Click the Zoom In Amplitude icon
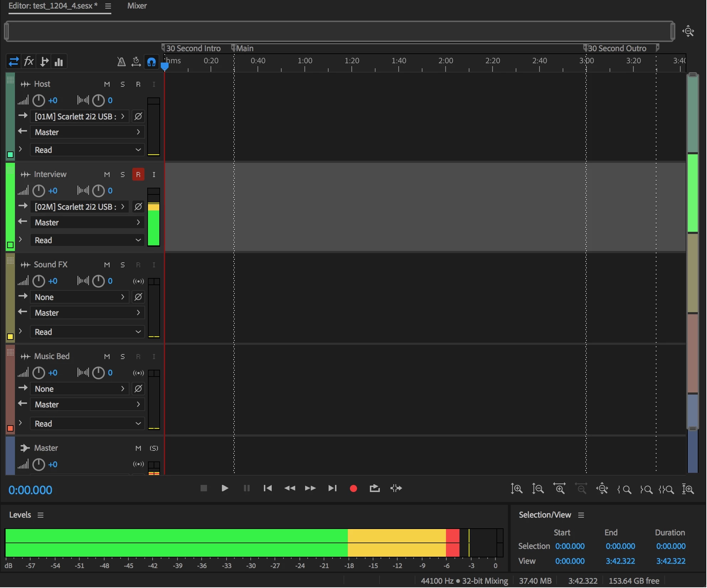 (516, 489)
